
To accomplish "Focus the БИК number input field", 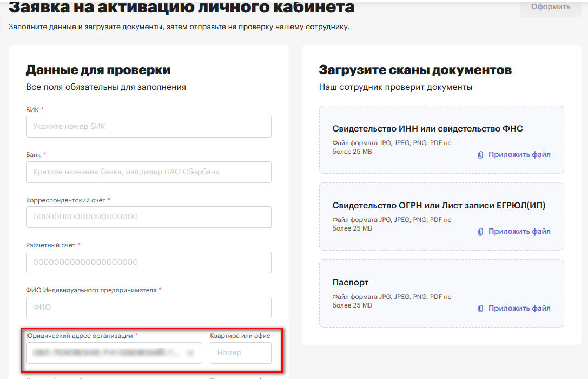I will [148, 127].
